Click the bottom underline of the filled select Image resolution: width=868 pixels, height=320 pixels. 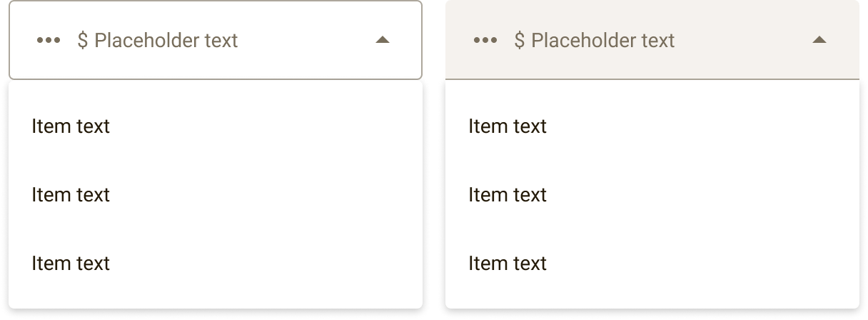pos(652,79)
